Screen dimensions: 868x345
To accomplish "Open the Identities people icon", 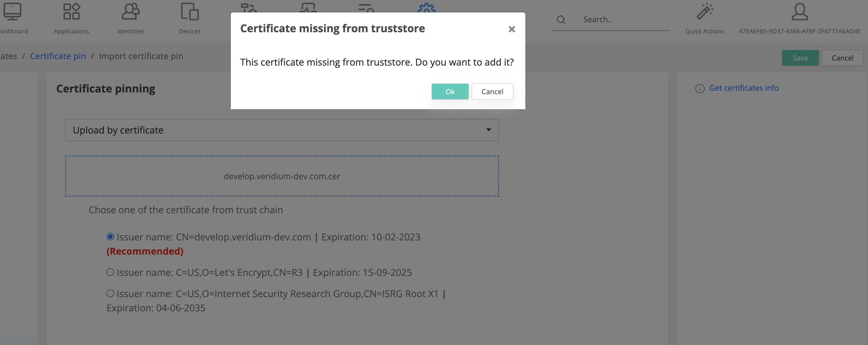I will tap(130, 12).
